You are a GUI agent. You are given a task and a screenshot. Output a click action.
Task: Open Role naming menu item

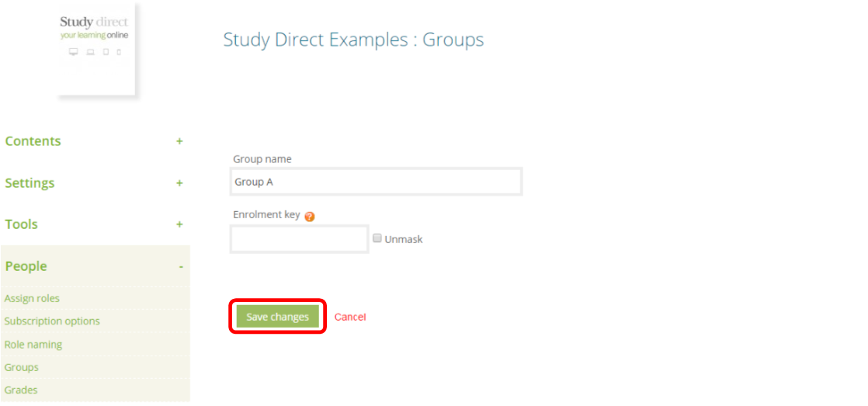pyautogui.click(x=33, y=344)
